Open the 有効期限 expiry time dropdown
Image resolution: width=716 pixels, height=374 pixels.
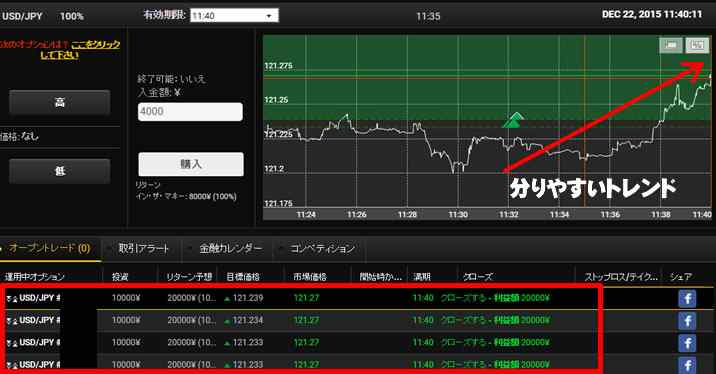234,16
